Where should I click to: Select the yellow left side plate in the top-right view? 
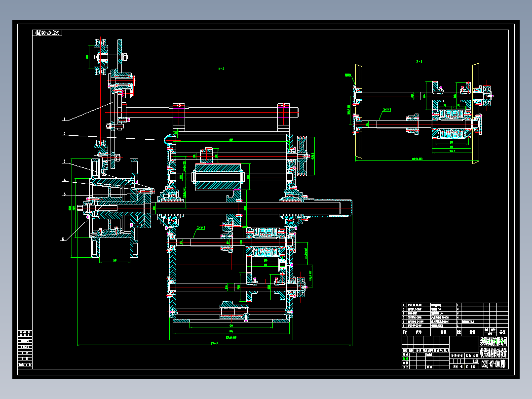click(x=359, y=112)
